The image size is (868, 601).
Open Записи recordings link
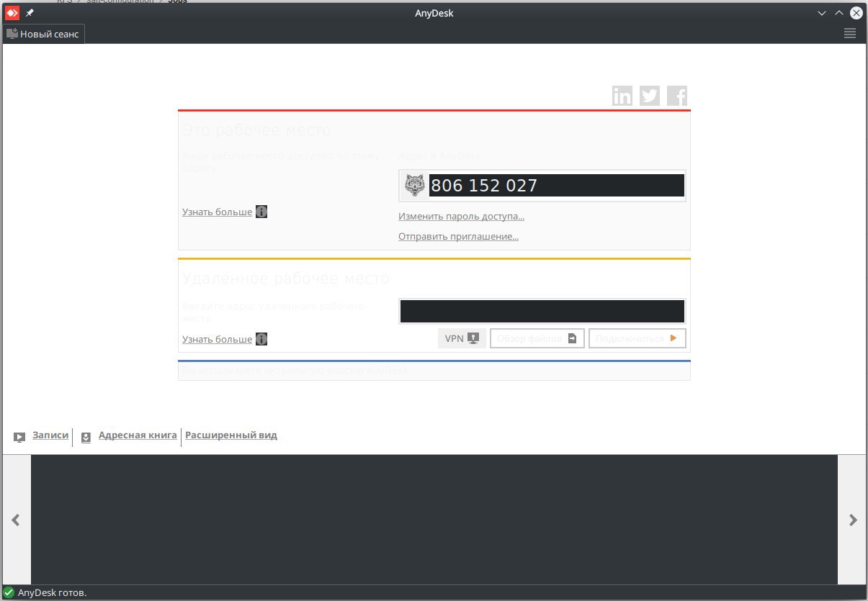click(x=50, y=435)
